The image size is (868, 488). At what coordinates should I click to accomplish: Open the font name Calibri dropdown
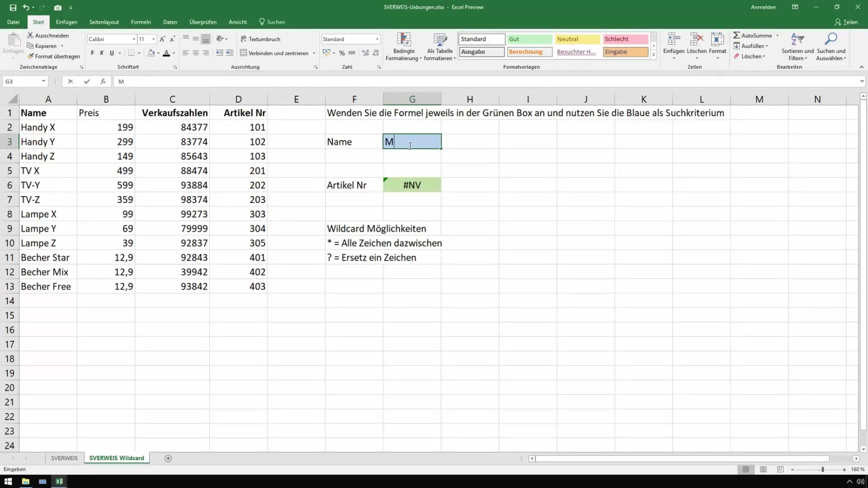point(134,39)
